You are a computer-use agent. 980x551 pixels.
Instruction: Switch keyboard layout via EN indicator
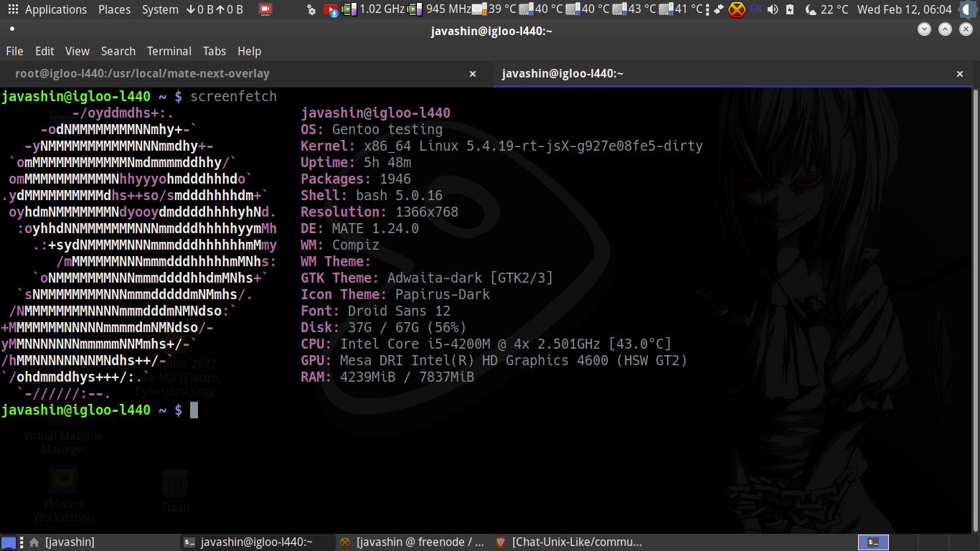[x=755, y=9]
